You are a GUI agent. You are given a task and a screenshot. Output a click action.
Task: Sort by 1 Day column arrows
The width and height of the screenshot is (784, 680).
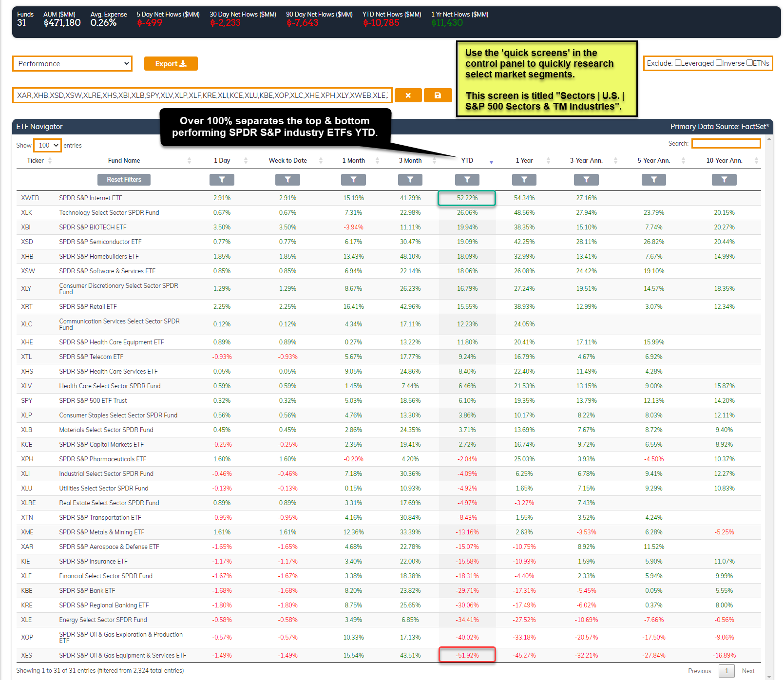246,161
